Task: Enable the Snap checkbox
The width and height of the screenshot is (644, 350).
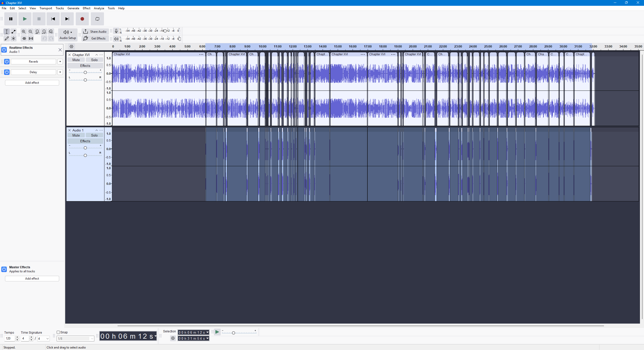Action: pos(58,332)
